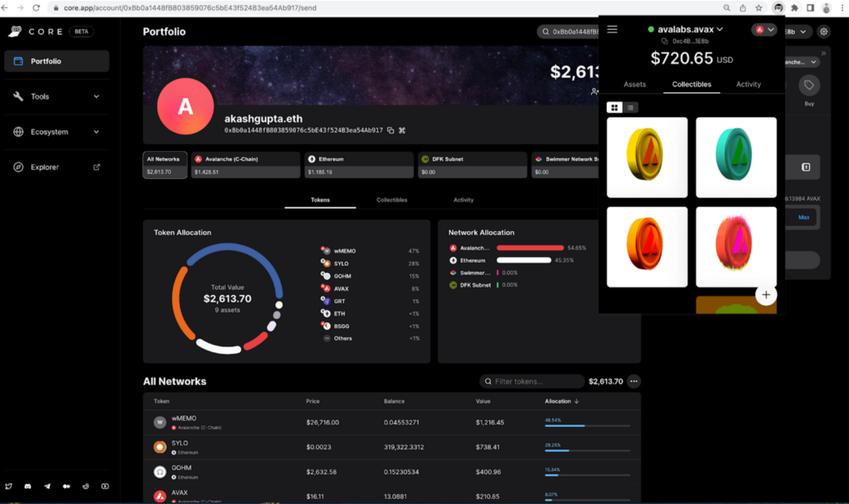
Task: Select the Avalanche (C-Chain) network card
Action: [x=245, y=165]
